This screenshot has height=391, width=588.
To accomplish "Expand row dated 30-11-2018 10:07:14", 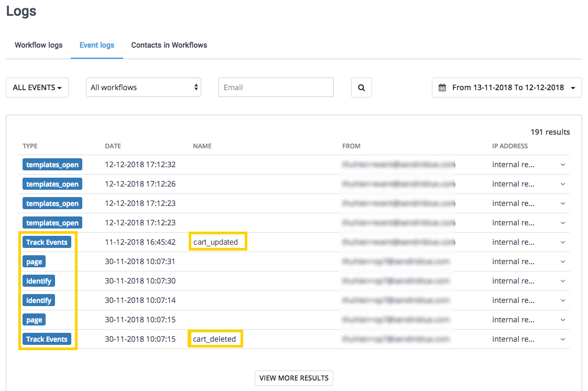I will 563,300.
